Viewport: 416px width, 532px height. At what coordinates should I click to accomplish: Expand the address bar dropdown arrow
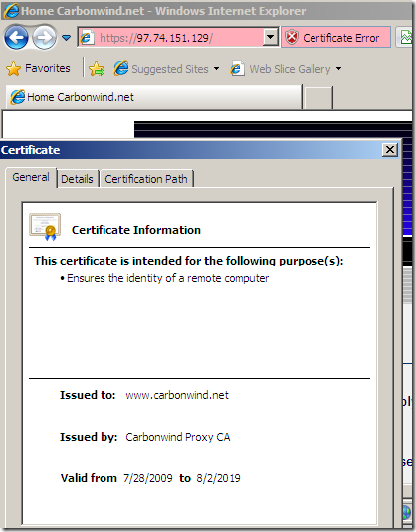(271, 37)
